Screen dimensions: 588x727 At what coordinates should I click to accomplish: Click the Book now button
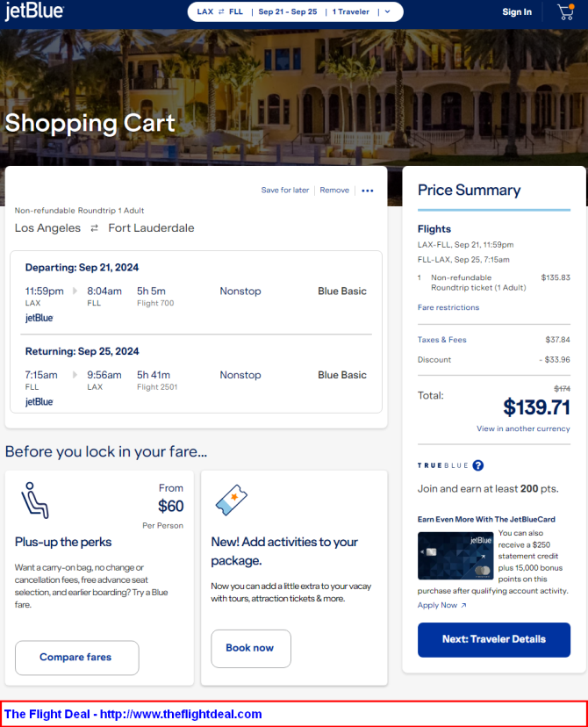tap(251, 648)
